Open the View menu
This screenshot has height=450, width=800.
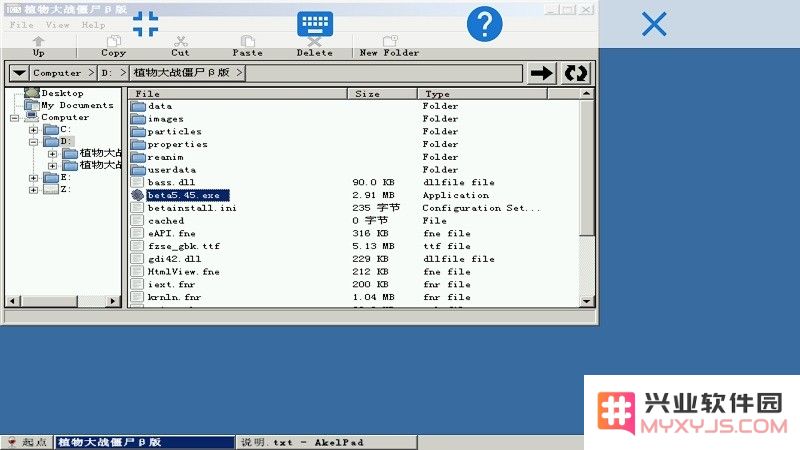(x=57, y=24)
